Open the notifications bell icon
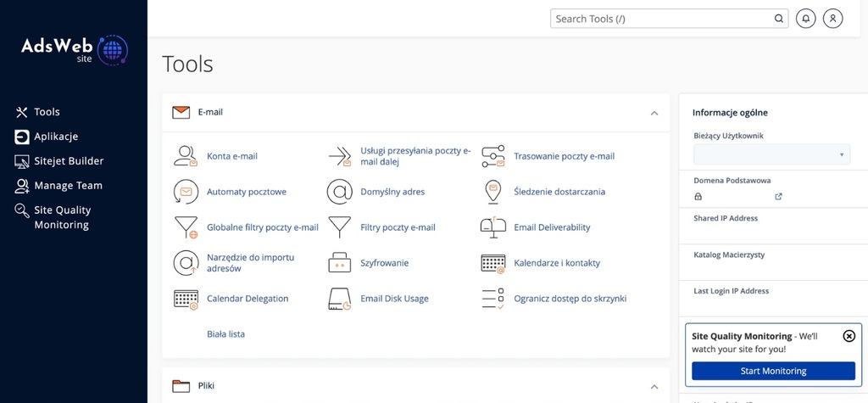 click(806, 19)
